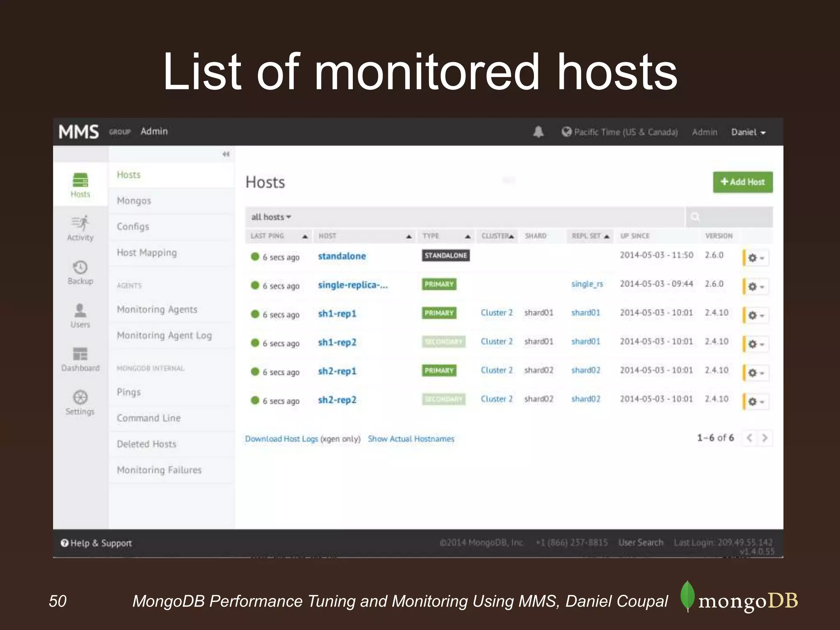Open gear menu for sh1-rep2 host
Screen dimensions: 840x630
(x=756, y=344)
